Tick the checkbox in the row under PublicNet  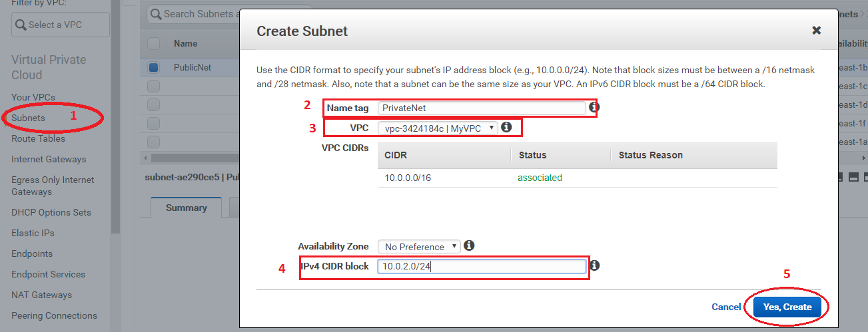pos(153,86)
